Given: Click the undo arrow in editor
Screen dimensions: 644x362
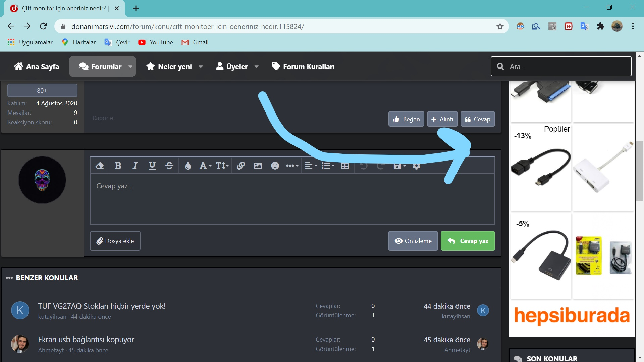Looking at the screenshot, I should 364,166.
